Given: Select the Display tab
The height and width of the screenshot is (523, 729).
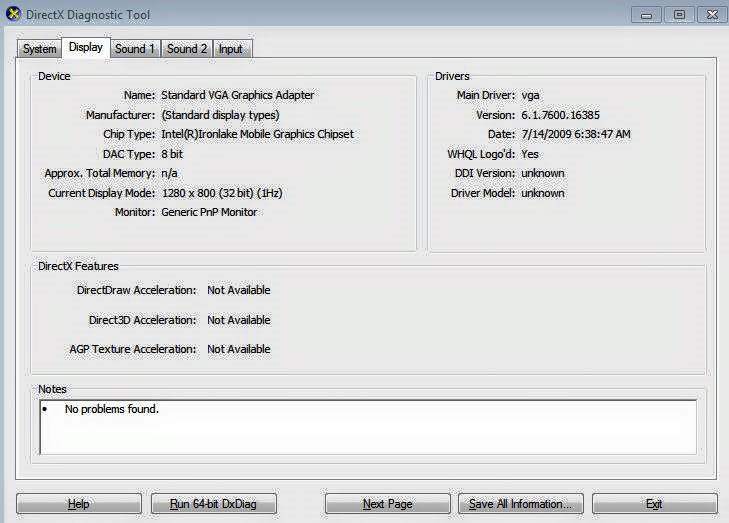Looking at the screenshot, I should tap(85, 47).
